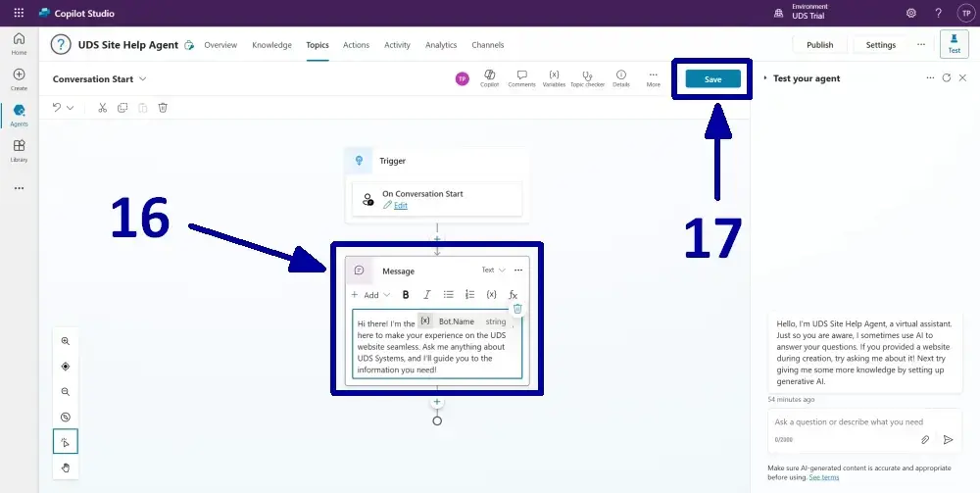The image size is (980, 493).
Task: Activate the selection pointer tool
Action: pyautogui.click(x=66, y=442)
